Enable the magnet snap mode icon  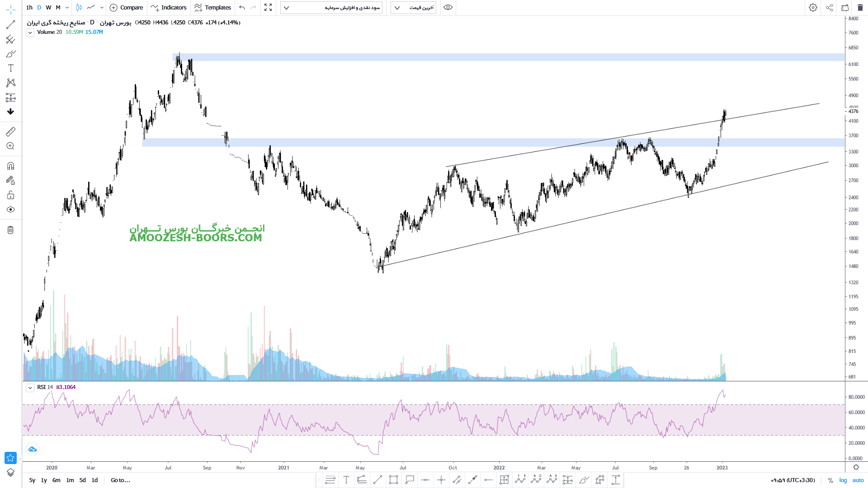(x=11, y=166)
